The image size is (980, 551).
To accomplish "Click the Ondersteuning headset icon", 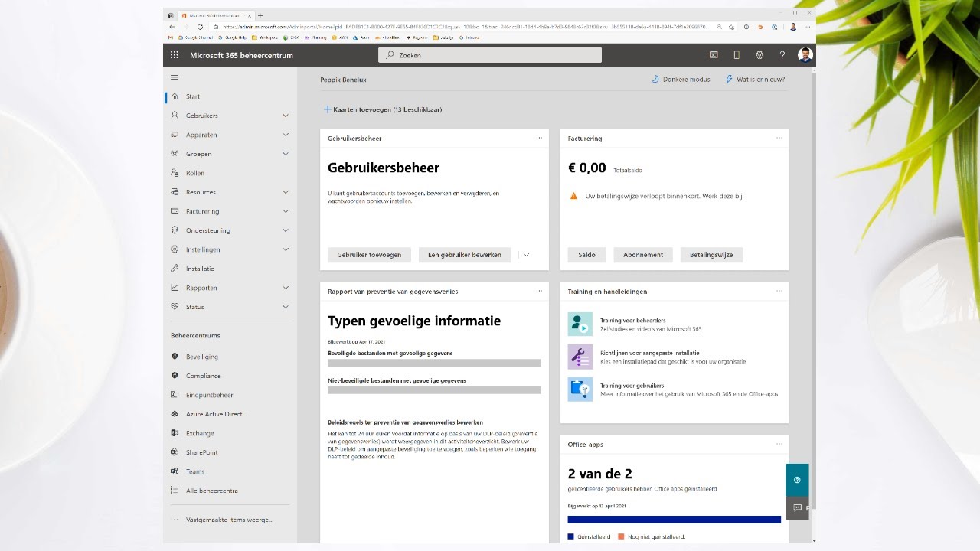I will tap(175, 230).
